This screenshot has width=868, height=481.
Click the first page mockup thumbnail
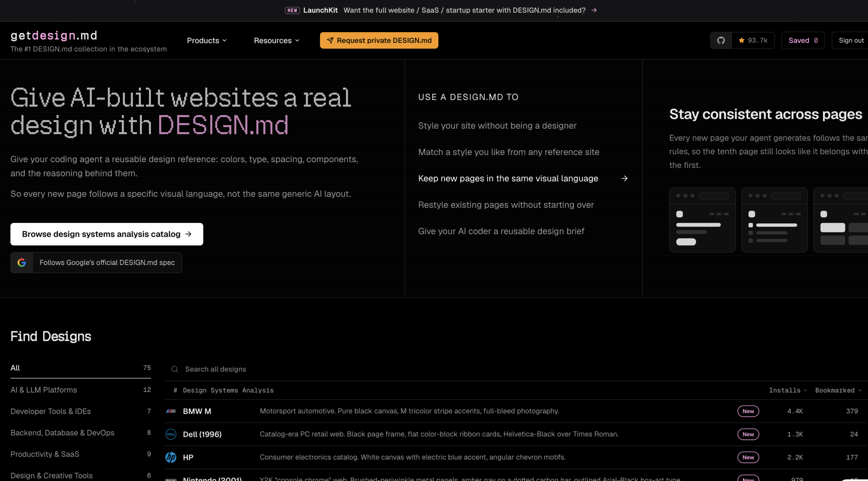click(702, 220)
